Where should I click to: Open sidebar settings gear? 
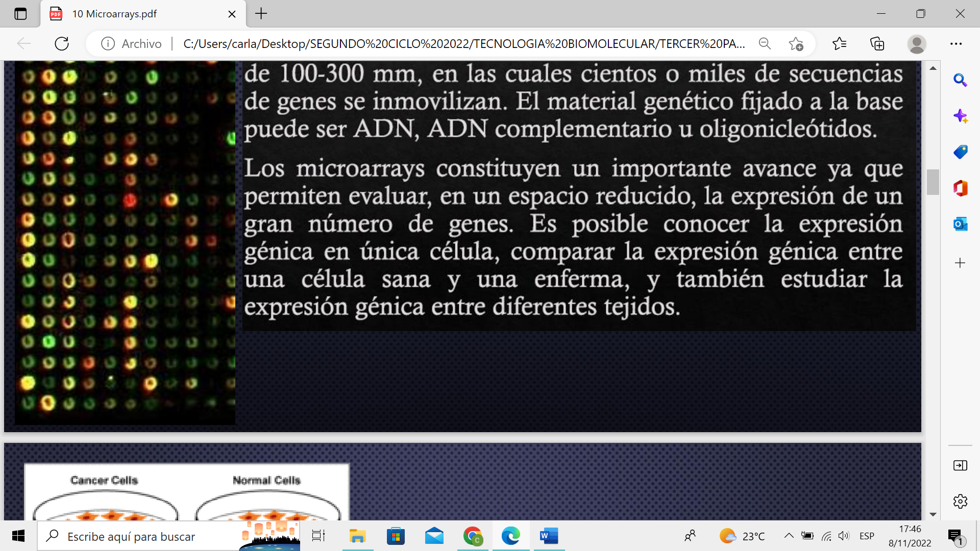point(960,502)
